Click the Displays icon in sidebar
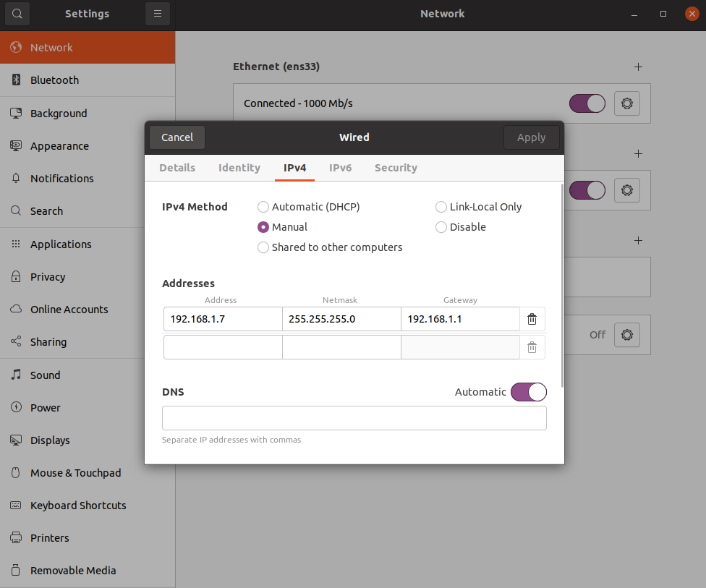Image resolution: width=706 pixels, height=588 pixels. [16, 440]
